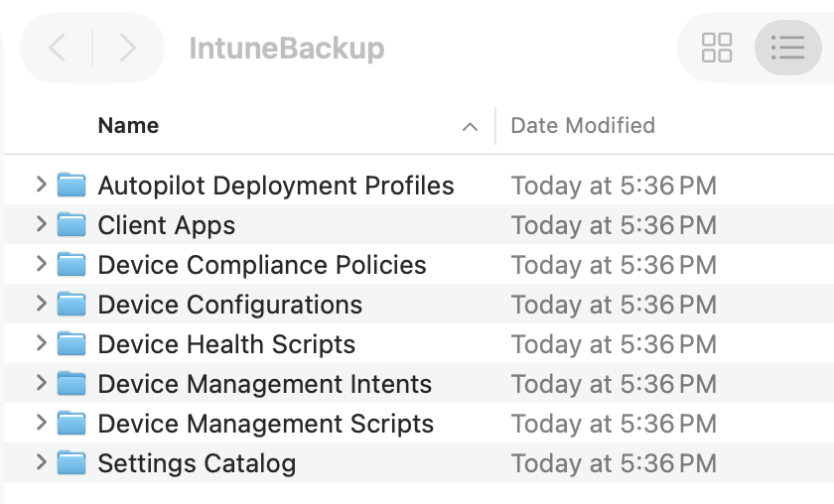Expand the Device Configurations folder
This screenshot has width=834, height=504.
[x=41, y=304]
